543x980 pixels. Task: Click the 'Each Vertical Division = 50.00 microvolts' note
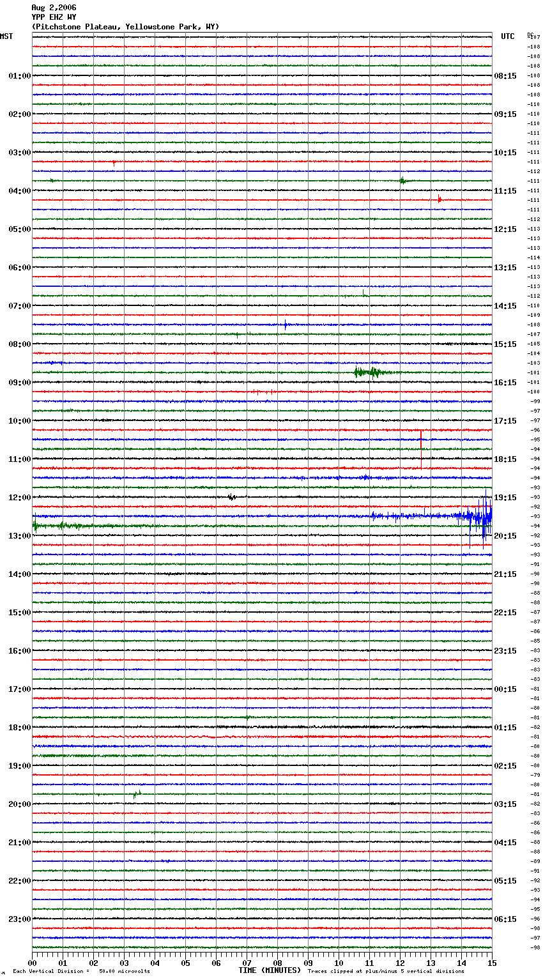point(81,971)
